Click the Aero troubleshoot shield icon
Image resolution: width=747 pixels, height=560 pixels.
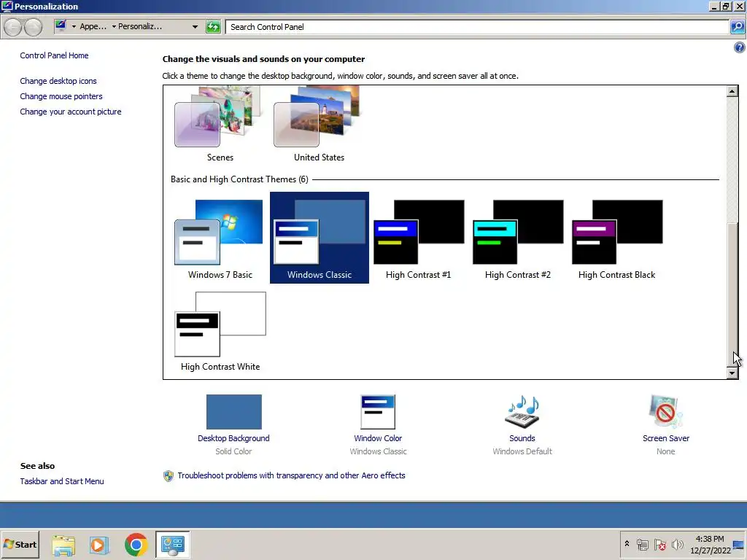[x=169, y=475]
